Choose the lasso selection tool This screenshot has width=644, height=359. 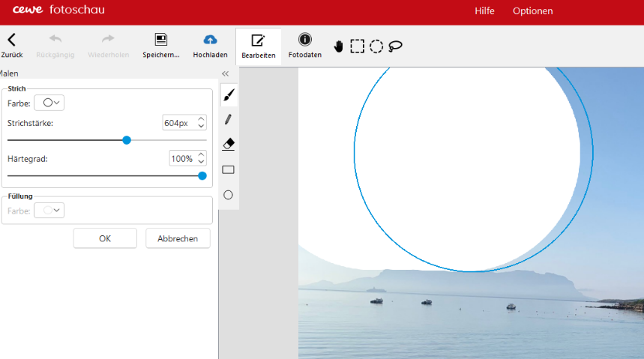[396, 46]
